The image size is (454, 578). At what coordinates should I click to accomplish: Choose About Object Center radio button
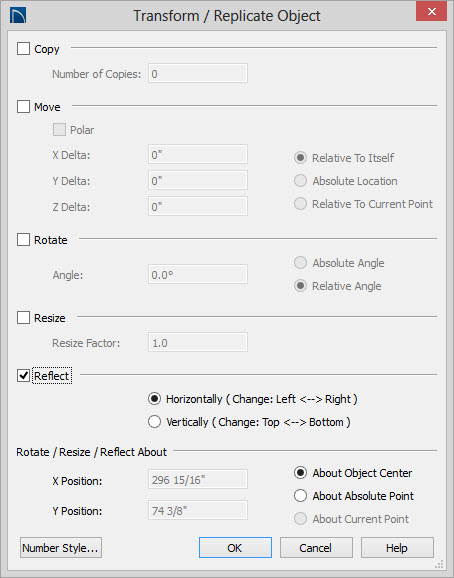(x=300, y=473)
